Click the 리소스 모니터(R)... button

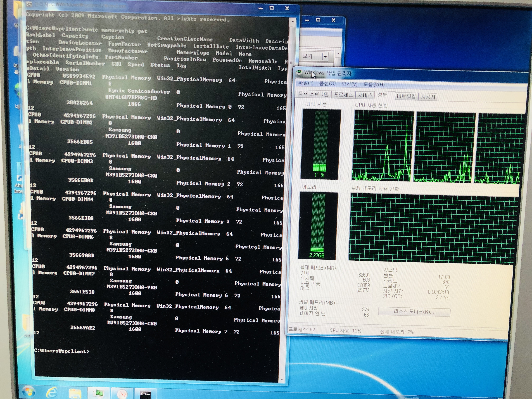[414, 312]
